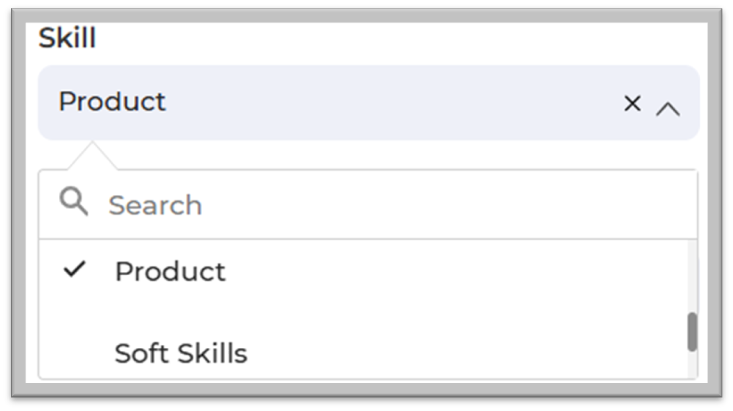Click the Product text in Skill field
Screen dimensions: 733x411
click(112, 102)
